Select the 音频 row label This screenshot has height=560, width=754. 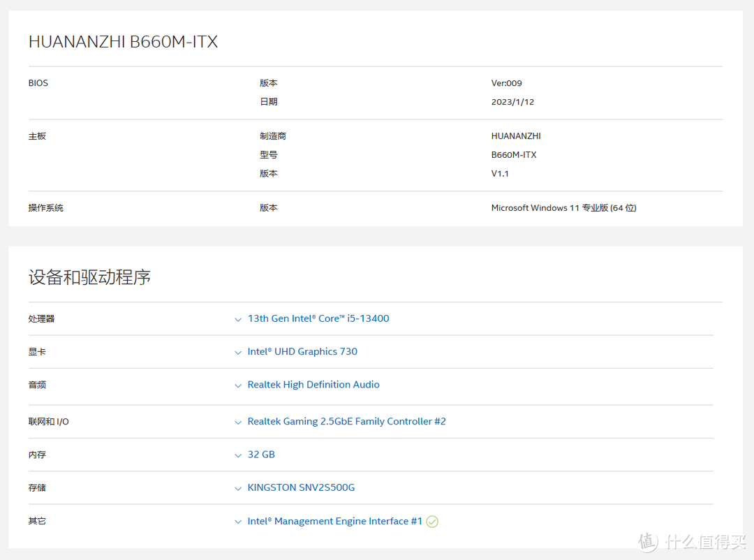[x=37, y=385]
